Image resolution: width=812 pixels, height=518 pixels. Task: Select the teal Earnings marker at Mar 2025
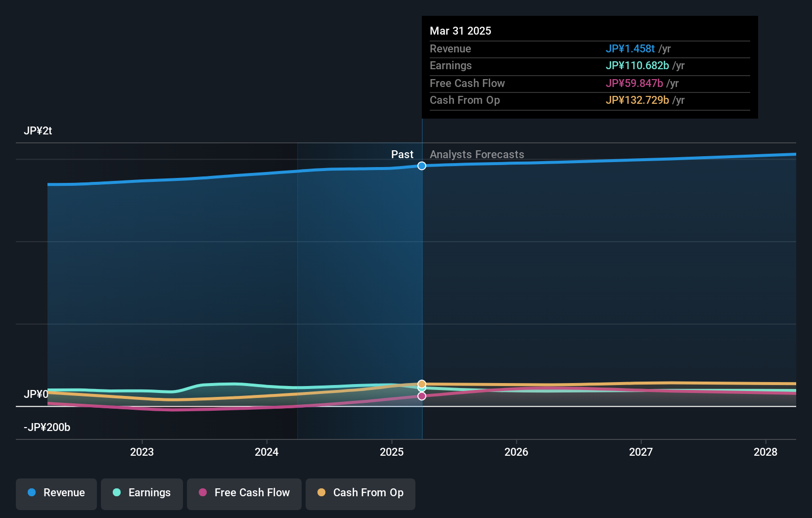[421, 389]
